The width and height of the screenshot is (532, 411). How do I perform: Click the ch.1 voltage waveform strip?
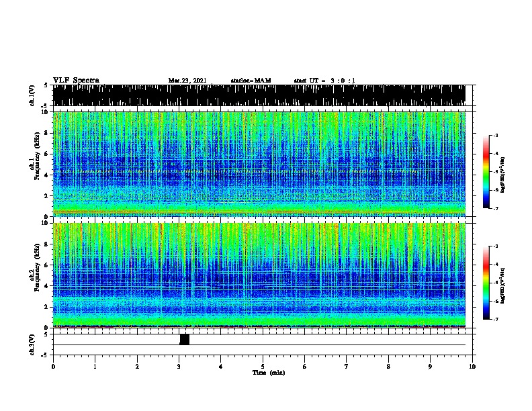[259, 95]
